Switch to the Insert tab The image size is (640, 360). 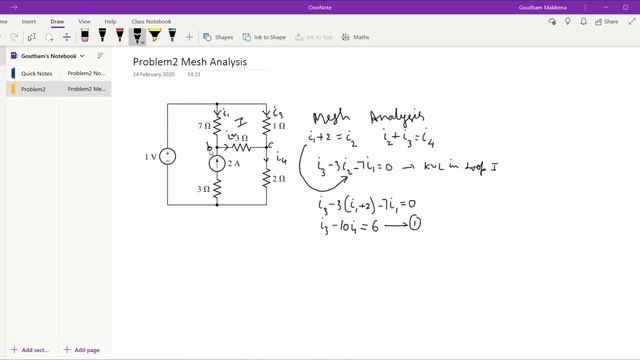pos(29,22)
